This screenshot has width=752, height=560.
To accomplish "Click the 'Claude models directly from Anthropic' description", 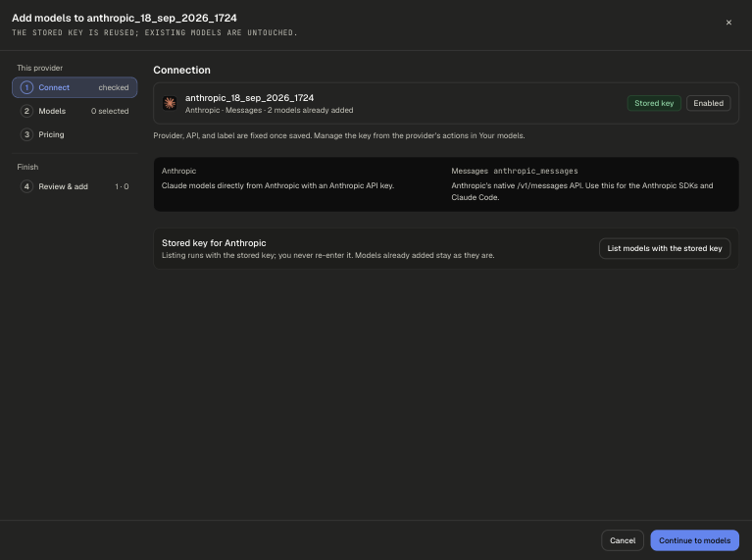I will pos(277,185).
